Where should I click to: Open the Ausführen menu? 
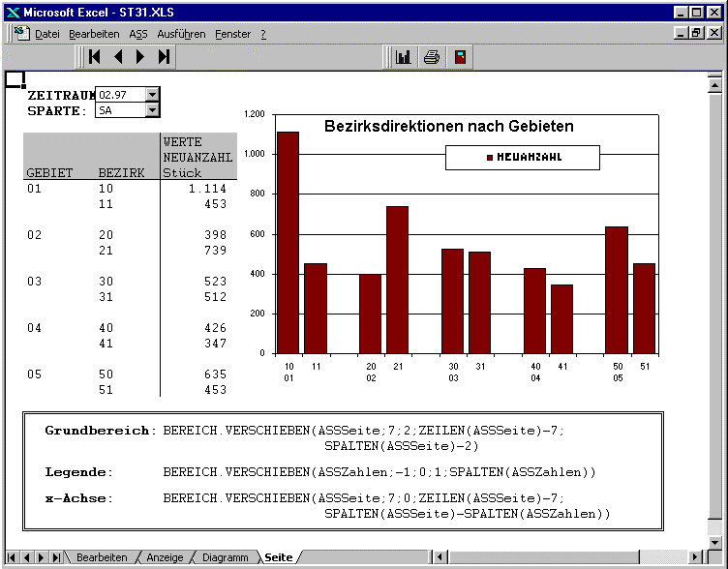tap(180, 34)
